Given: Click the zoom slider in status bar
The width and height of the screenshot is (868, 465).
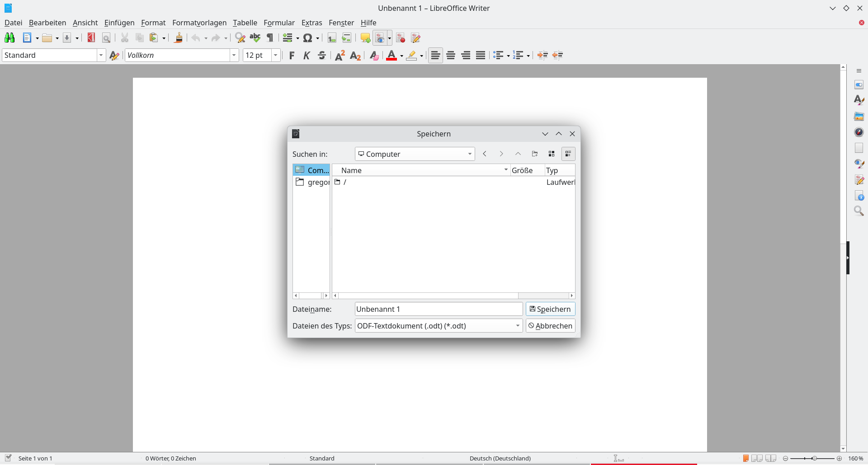Looking at the screenshot, I should [812, 458].
